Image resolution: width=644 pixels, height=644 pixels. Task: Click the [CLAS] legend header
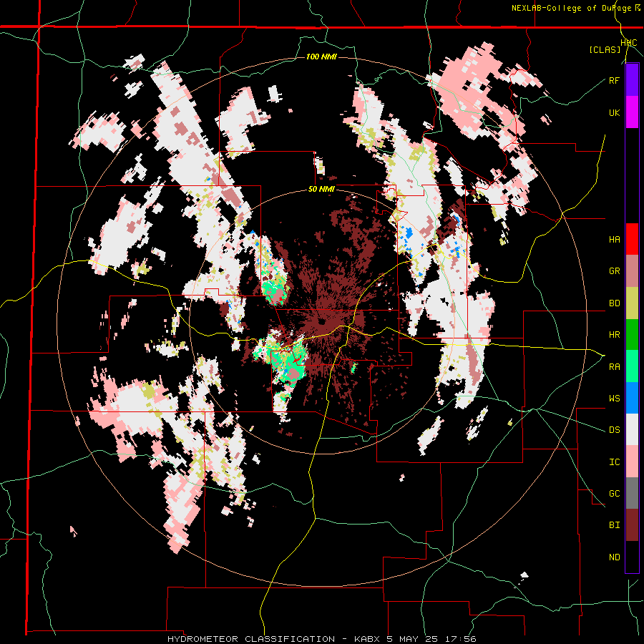coord(605,49)
